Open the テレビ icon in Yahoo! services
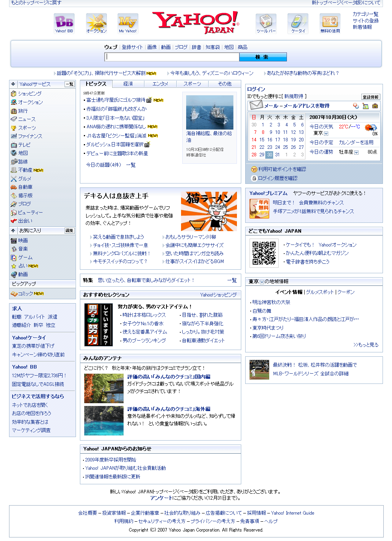Image resolution: width=392 pixels, height=541 pixels. (x=13, y=145)
